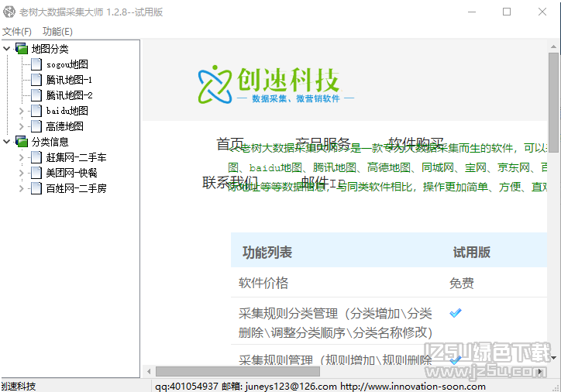
Task: Select the 地图分类 label
Action: 50,49
